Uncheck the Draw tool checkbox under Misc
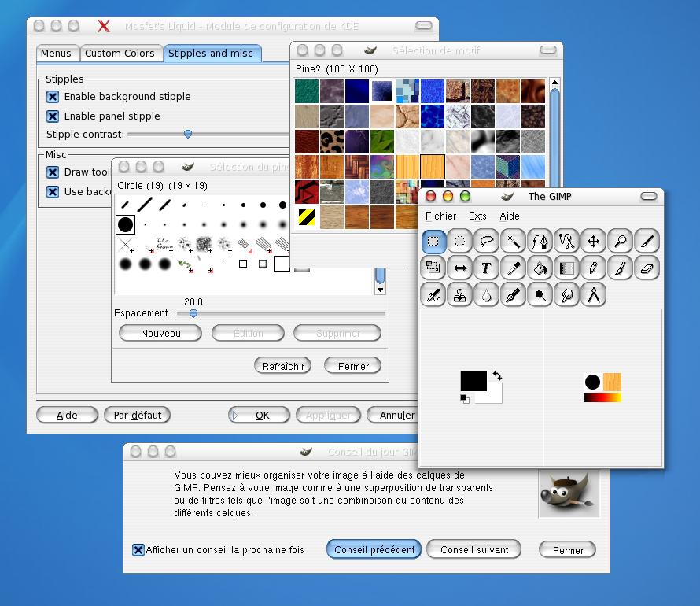This screenshot has height=606, width=700. point(53,172)
